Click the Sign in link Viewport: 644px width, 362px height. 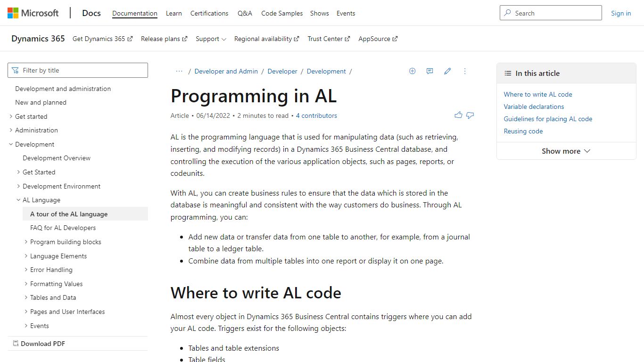tap(621, 13)
